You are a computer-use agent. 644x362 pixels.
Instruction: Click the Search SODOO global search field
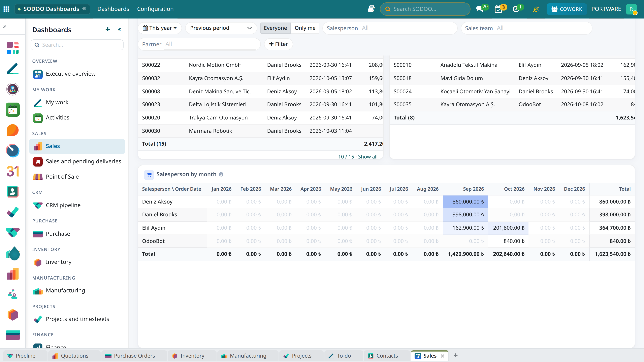(x=425, y=9)
